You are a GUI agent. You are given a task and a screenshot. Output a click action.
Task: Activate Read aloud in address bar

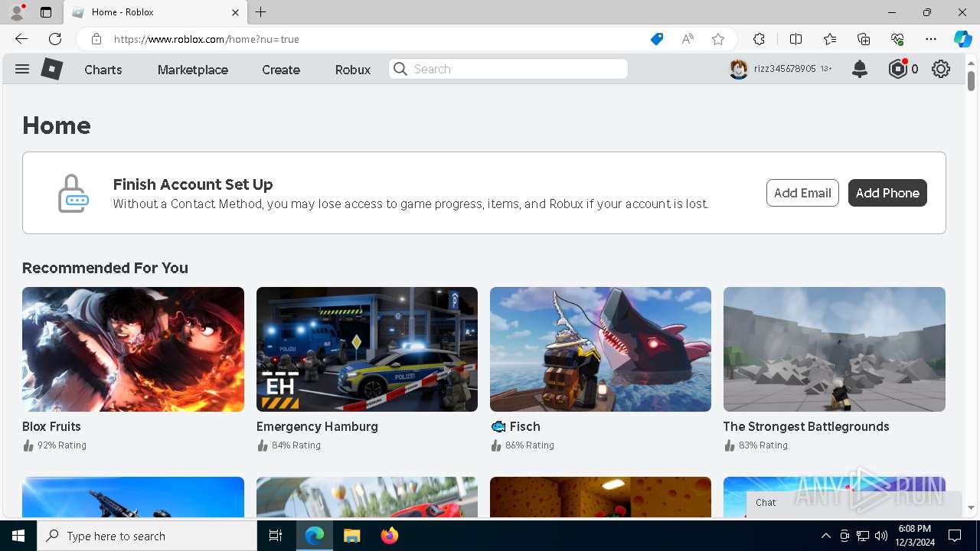pyautogui.click(x=688, y=39)
